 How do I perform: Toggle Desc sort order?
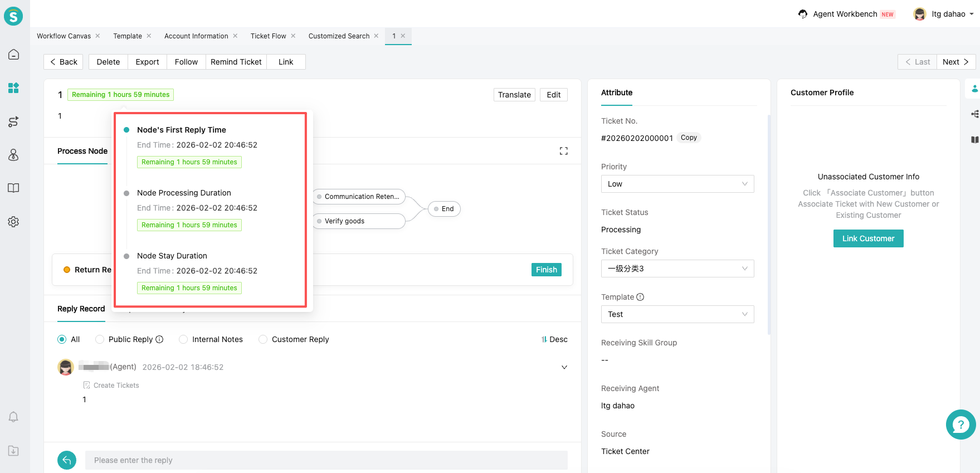click(x=554, y=339)
